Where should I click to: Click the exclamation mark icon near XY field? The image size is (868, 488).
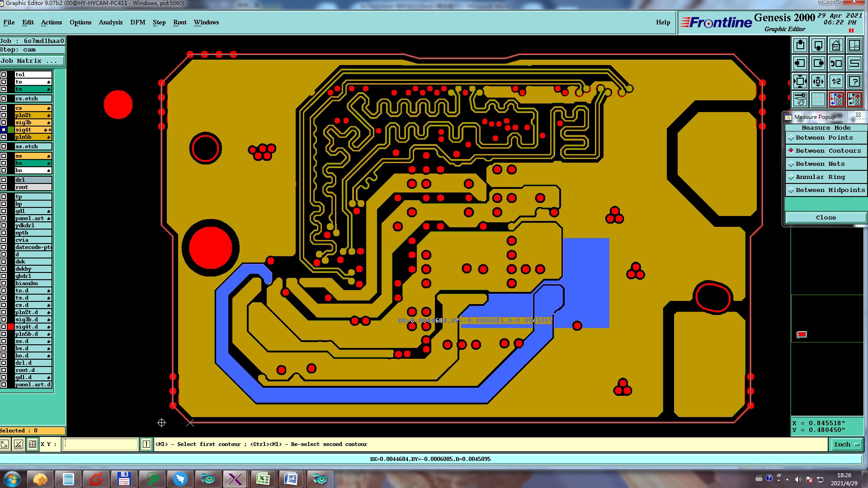click(x=146, y=444)
